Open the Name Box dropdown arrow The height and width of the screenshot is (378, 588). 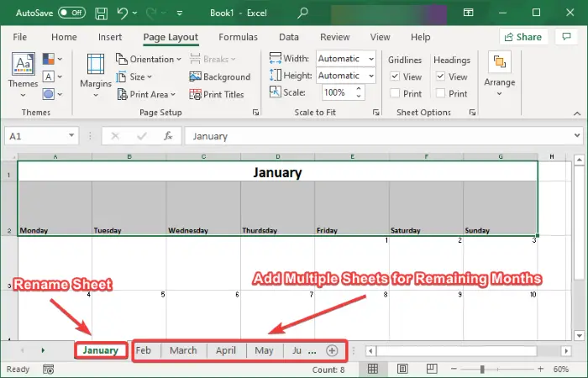pos(71,135)
